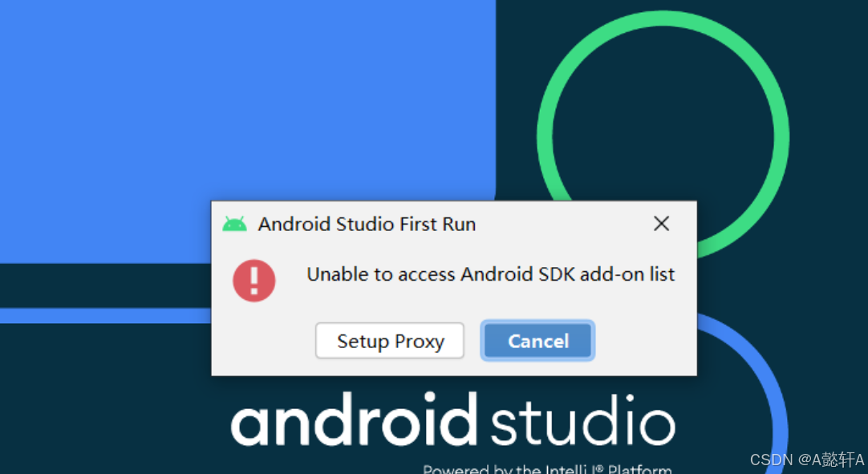The width and height of the screenshot is (868, 474).
Task: Click the green Android head icon in the dialog title bar
Action: tap(235, 225)
